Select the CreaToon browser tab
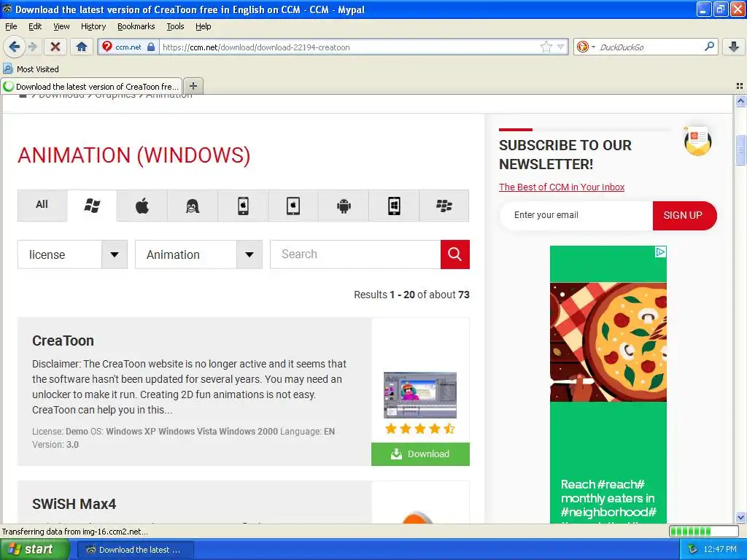The height and width of the screenshot is (560, 747). (91, 86)
